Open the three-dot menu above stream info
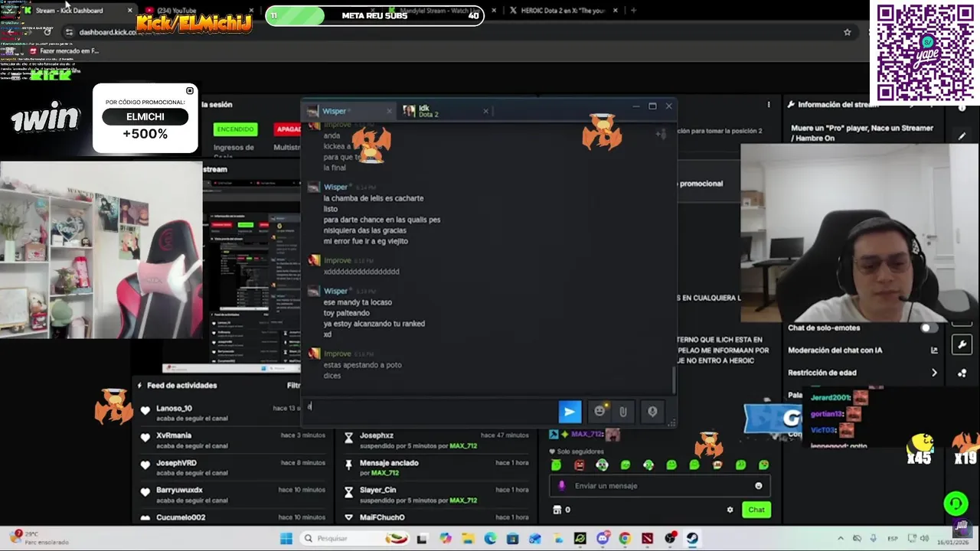The image size is (980, 551). (x=769, y=105)
